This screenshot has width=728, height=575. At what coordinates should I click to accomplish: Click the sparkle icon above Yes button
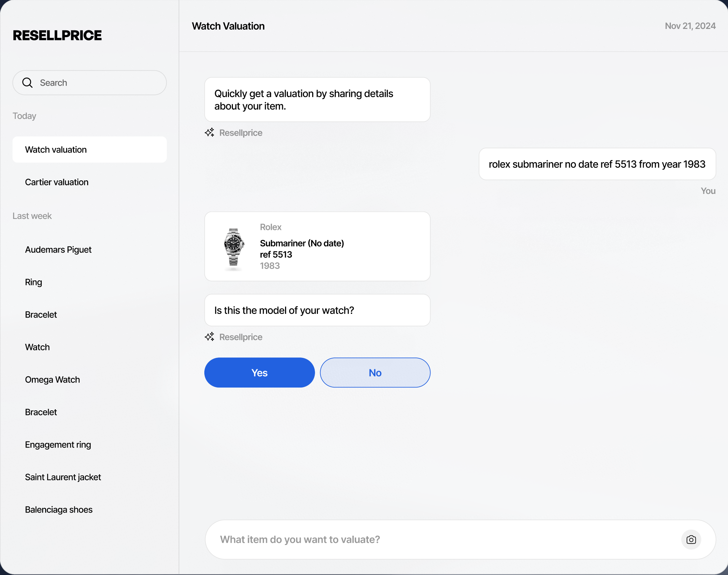tap(209, 337)
